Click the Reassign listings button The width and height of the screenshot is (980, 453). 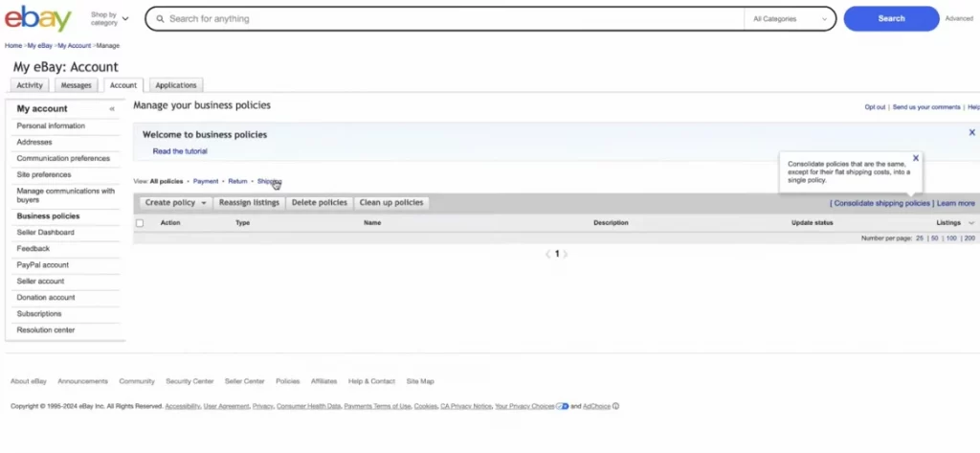tap(249, 203)
